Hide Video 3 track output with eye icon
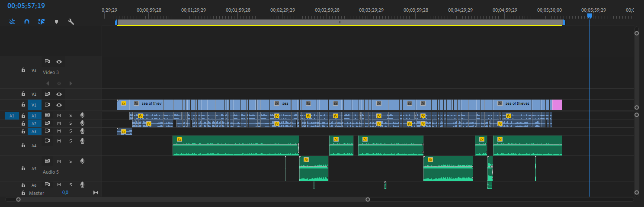Image resolution: width=644 pixels, height=207 pixels. [59, 61]
